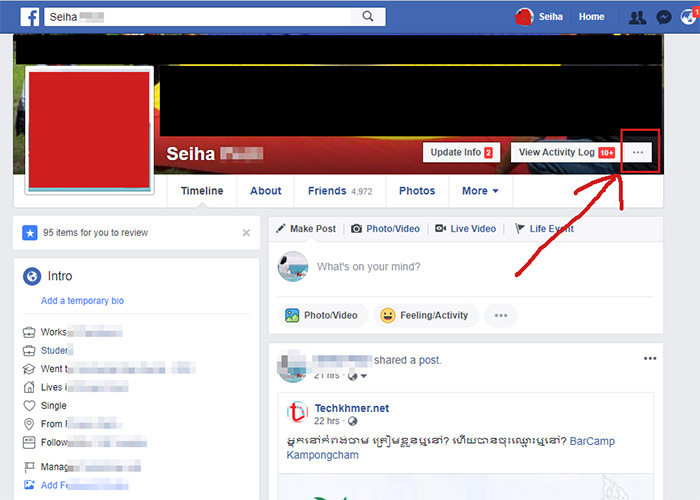Select Photo/Video in composer header
The width and height of the screenshot is (700, 500).
[x=386, y=229]
